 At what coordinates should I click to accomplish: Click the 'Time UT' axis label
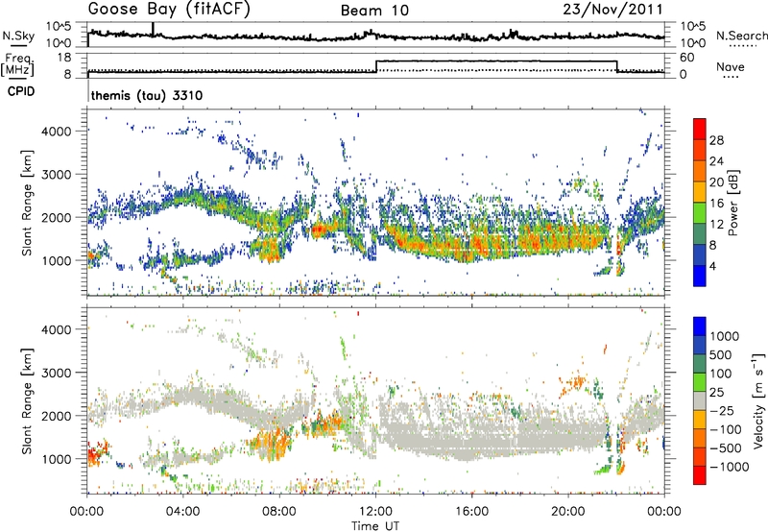pos(375,526)
